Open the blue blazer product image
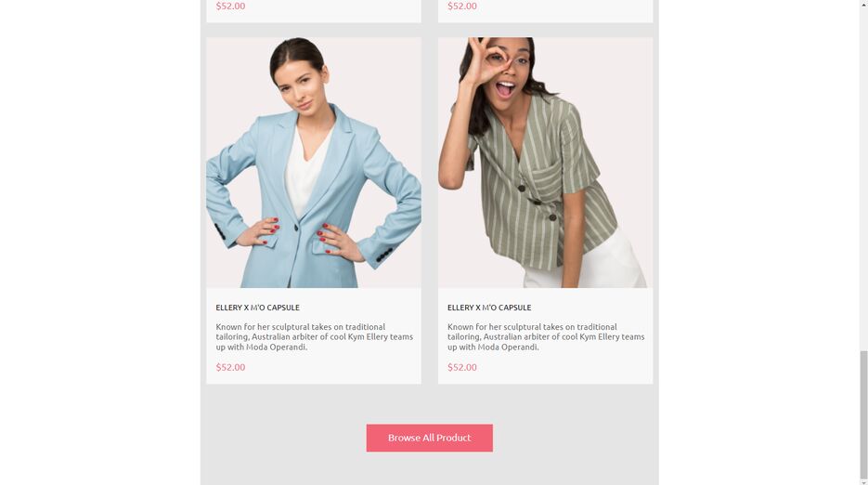Image resolution: width=868 pixels, height=485 pixels. [314, 163]
